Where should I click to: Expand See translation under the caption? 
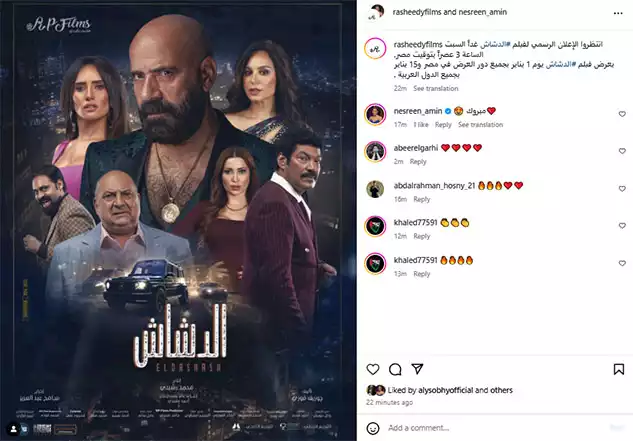click(436, 88)
